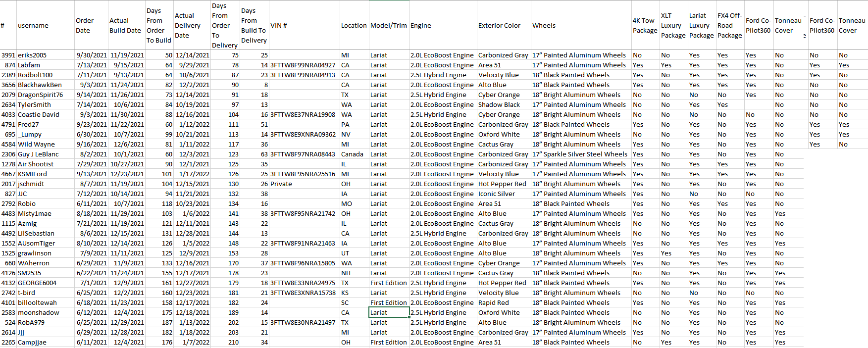Click the _Lumpy username cell

click(x=45, y=134)
